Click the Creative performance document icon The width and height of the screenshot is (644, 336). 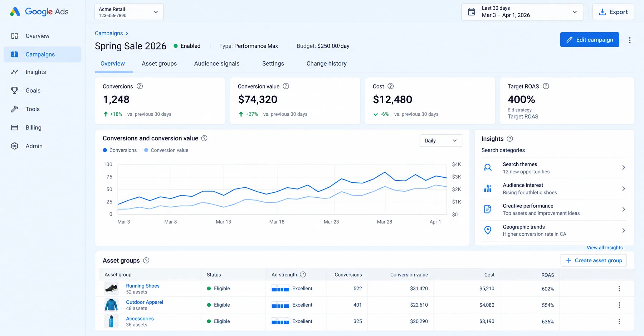pos(488,209)
